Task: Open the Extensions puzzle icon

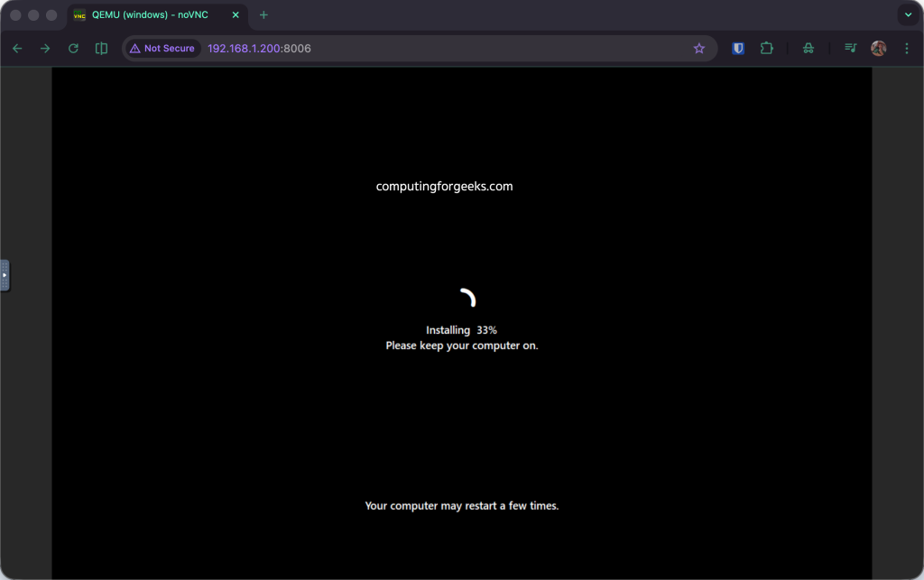Action: pyautogui.click(x=766, y=48)
